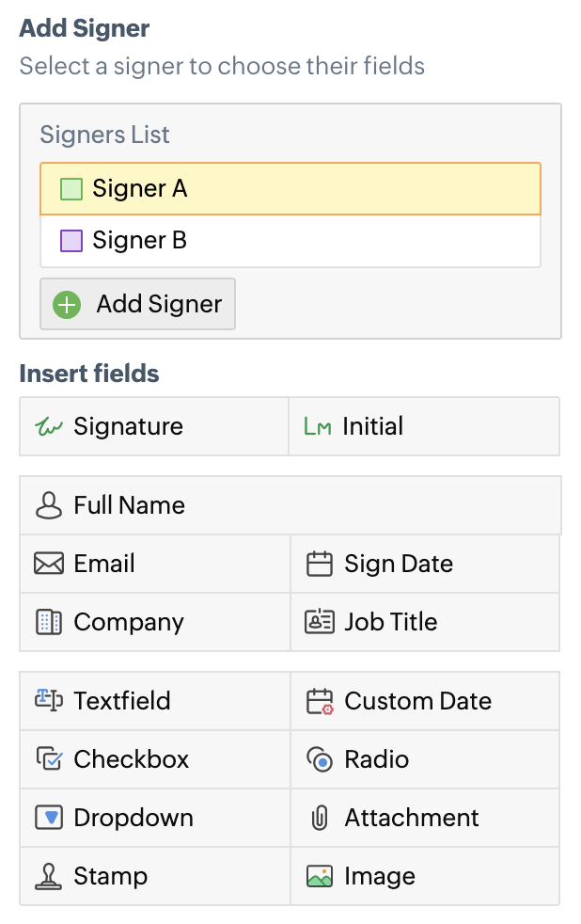Image resolution: width=581 pixels, height=924 pixels.
Task: Click Signer B's purple color swatch
Action: [x=71, y=241]
